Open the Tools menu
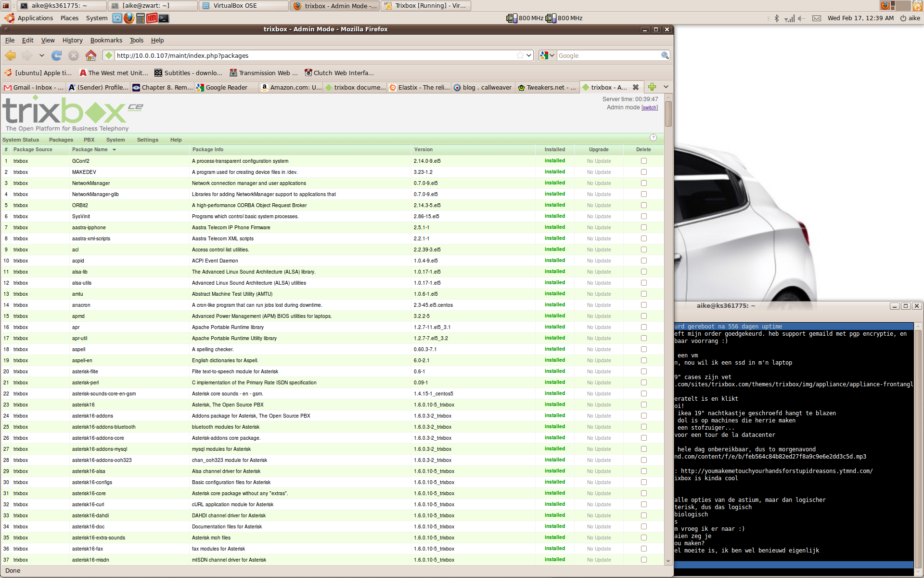 point(136,40)
